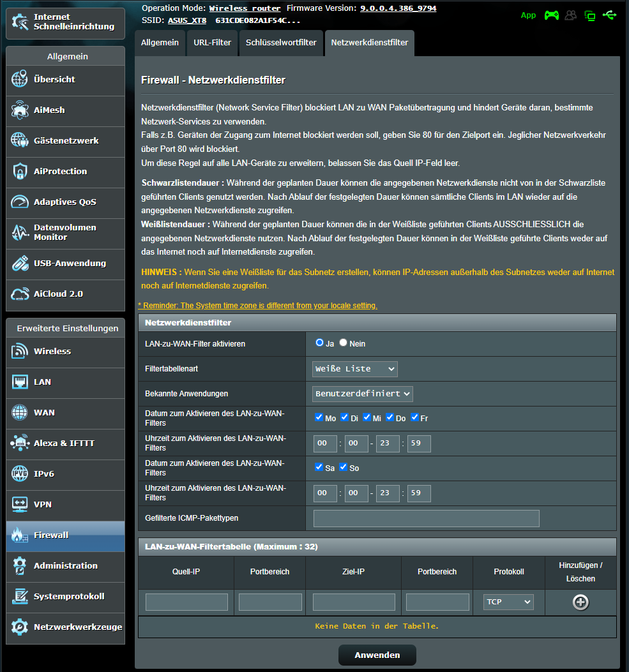
Task: Click the ASUS_XT8 SSID link
Action: (187, 20)
